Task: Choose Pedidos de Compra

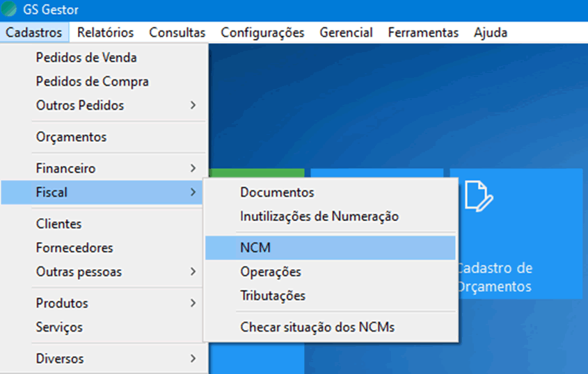Action: pyautogui.click(x=92, y=81)
